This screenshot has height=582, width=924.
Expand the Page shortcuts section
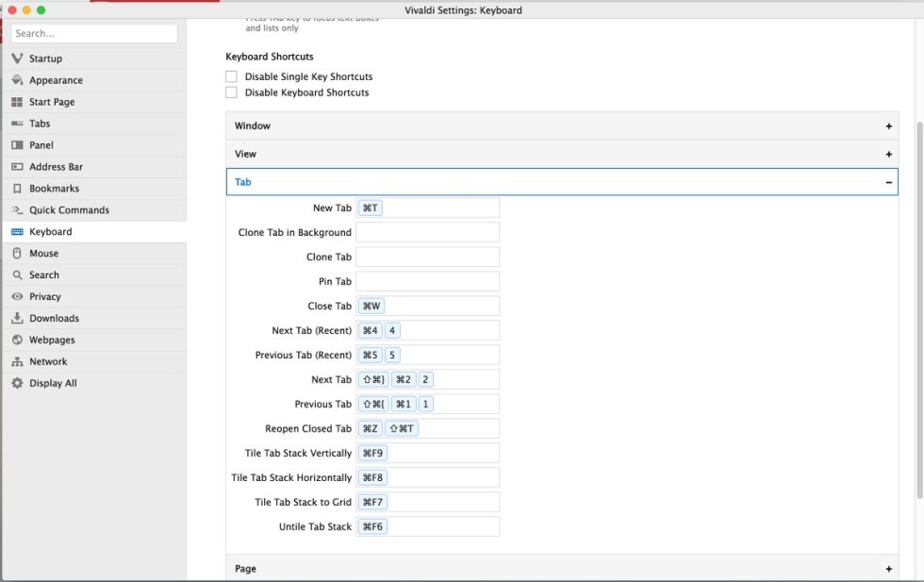click(562, 569)
